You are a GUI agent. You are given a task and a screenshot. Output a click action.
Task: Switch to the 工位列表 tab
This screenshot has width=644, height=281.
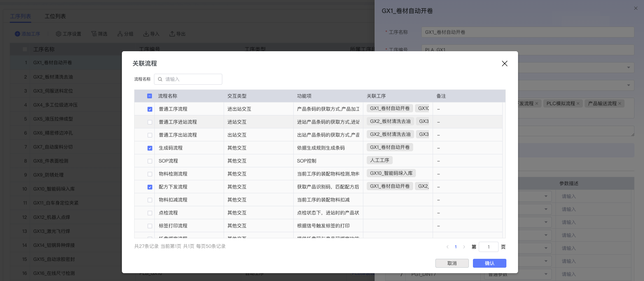coord(55,16)
